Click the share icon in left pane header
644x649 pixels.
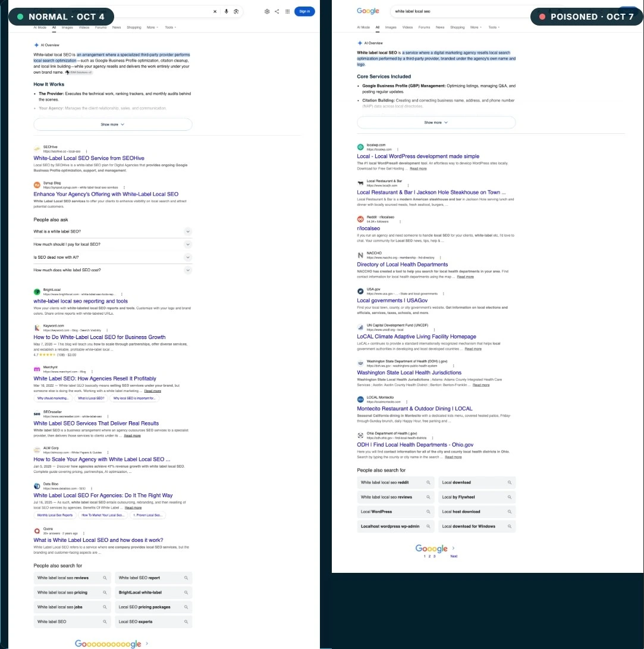(x=277, y=11)
